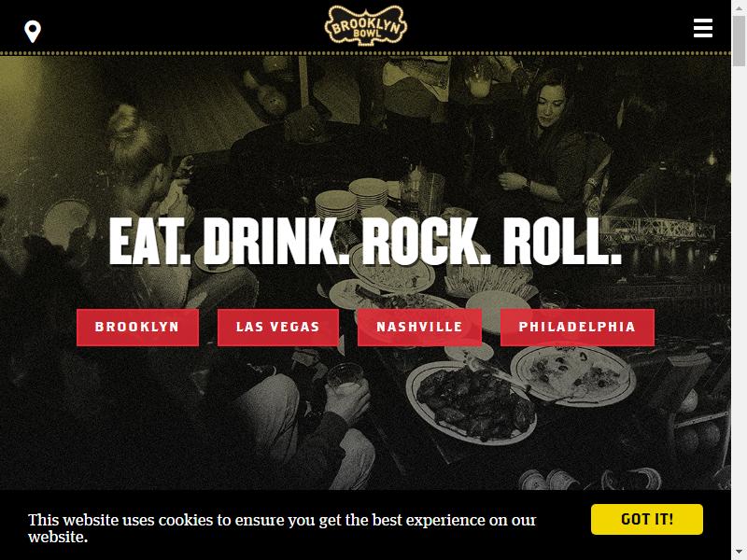The width and height of the screenshot is (747, 560).
Task: Choose the Las Vegas location
Action: [277, 328]
